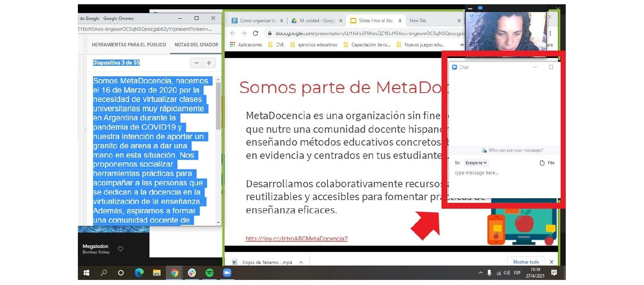Image resolution: width=644 pixels, height=285 pixels.
Task: Close the New Tab tab
Action: tap(459, 21)
